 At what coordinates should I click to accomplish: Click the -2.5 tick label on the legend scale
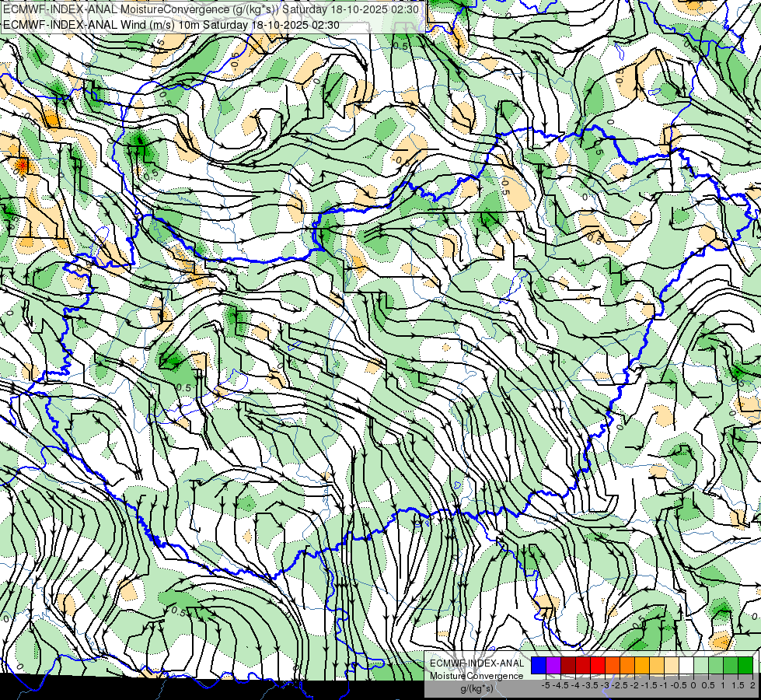tap(620, 685)
